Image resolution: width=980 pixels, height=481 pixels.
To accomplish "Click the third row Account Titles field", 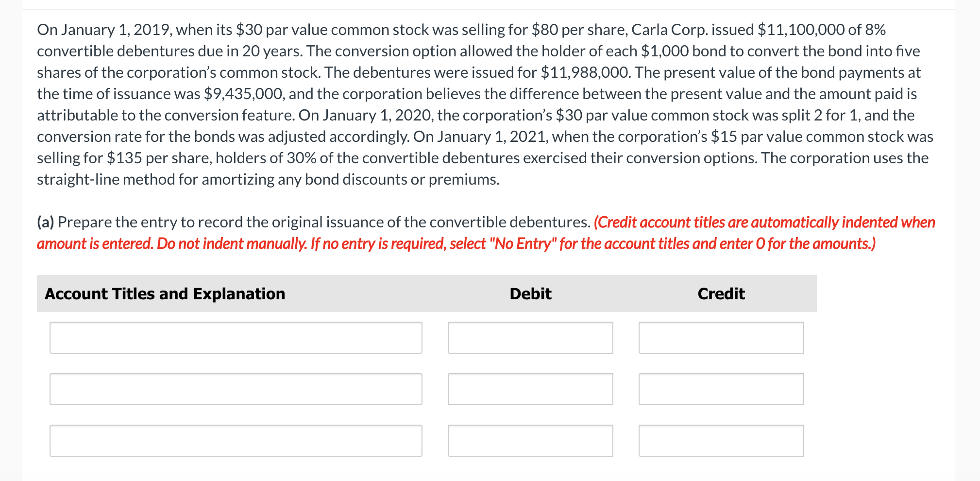I will [x=236, y=441].
